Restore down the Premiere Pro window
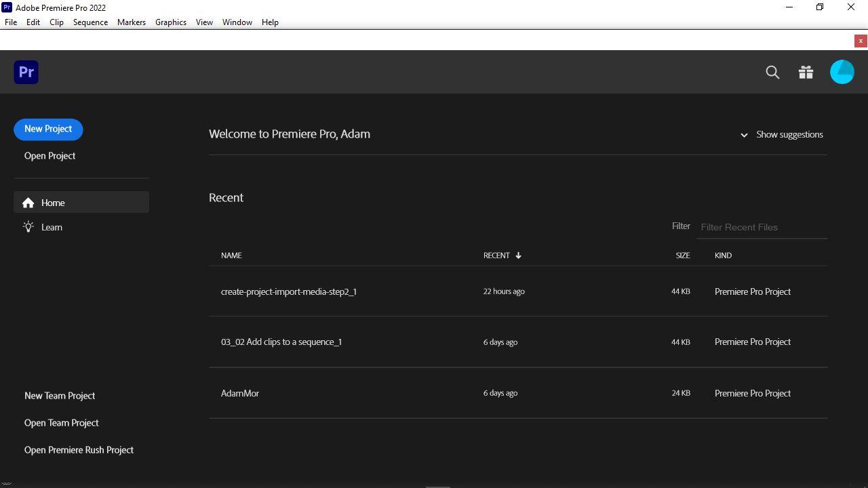The width and height of the screenshot is (868, 488). pos(820,7)
